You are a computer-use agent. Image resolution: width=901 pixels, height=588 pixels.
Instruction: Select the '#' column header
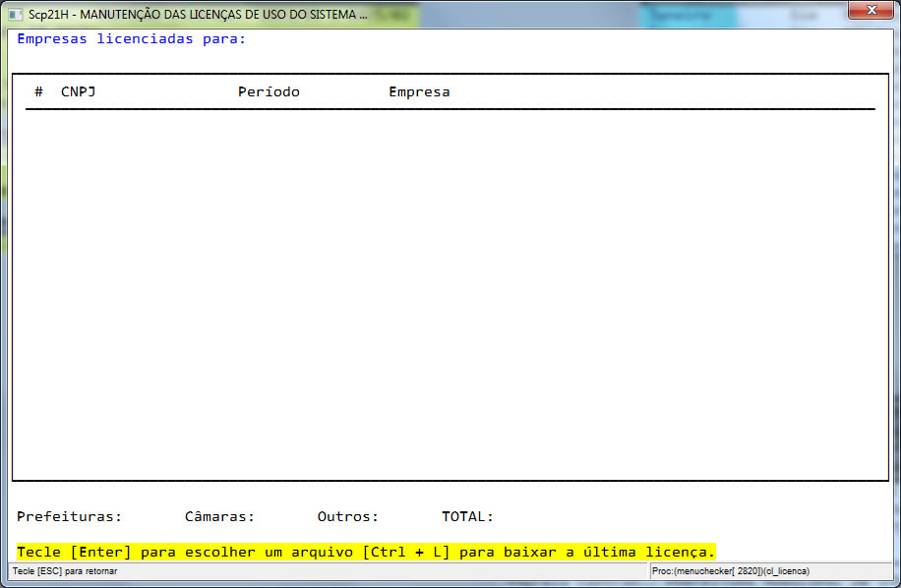(x=38, y=91)
